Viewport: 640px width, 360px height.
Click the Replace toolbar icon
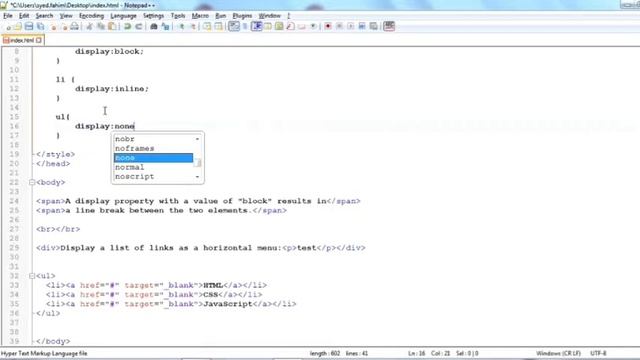tap(165, 27)
